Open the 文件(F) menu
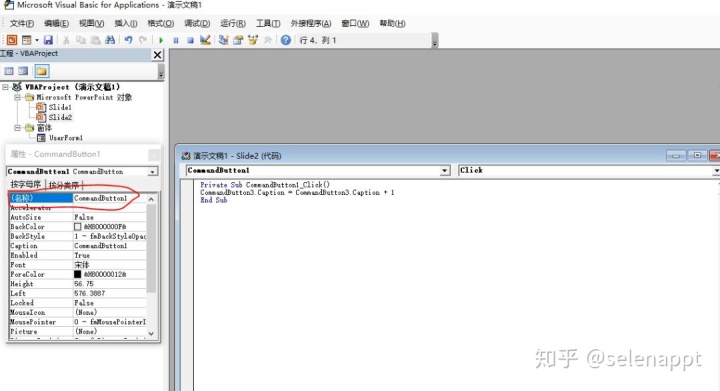Screen dimensions: 720x391 coord(22,23)
